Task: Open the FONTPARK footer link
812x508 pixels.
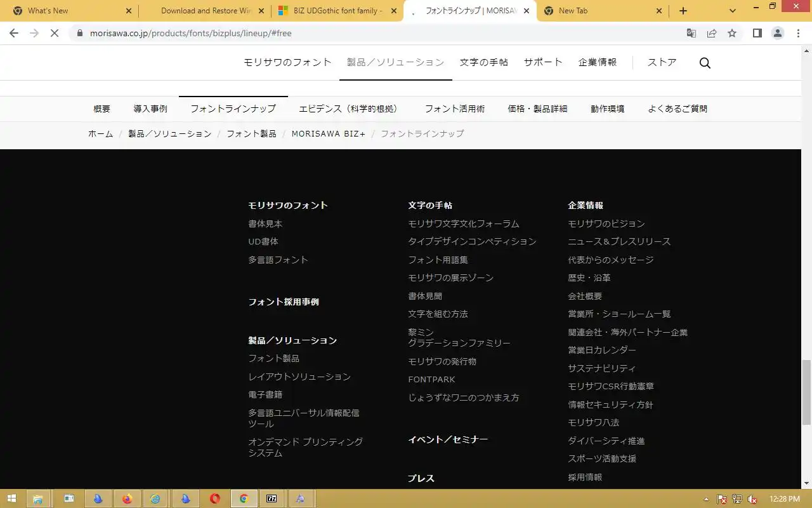Action: click(431, 379)
